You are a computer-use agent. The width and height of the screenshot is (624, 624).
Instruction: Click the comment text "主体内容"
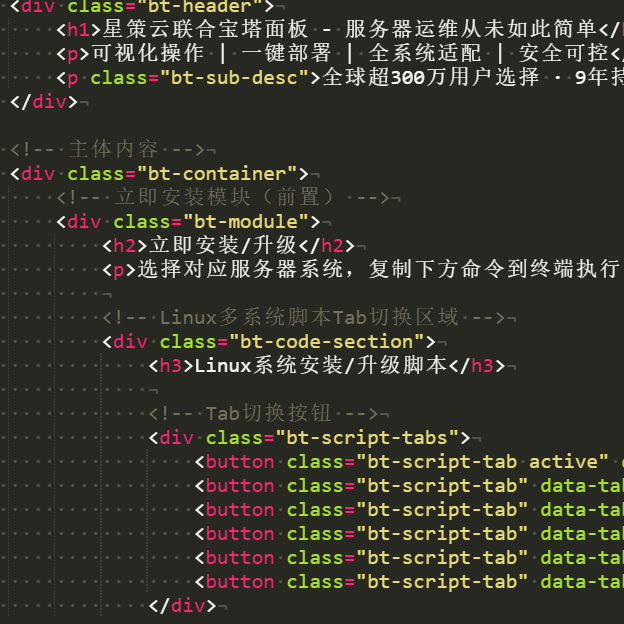pos(113,149)
